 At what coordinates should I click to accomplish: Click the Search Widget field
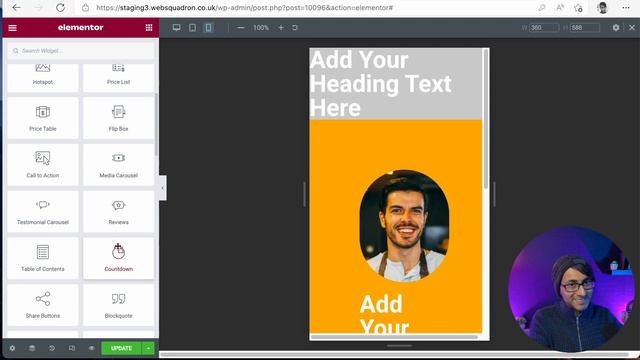(81, 51)
